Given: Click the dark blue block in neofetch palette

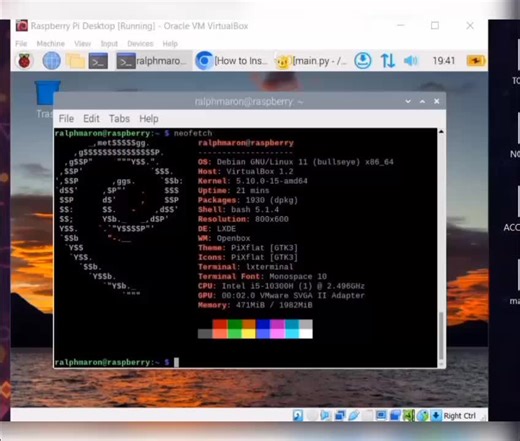Looking at the screenshot, I should (x=263, y=324).
